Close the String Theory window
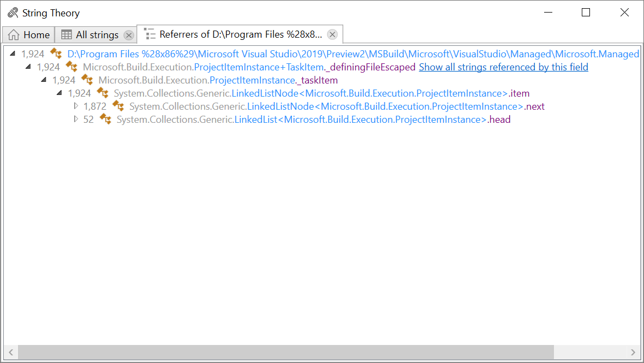Screen dimensions: 644x363 click(624, 13)
